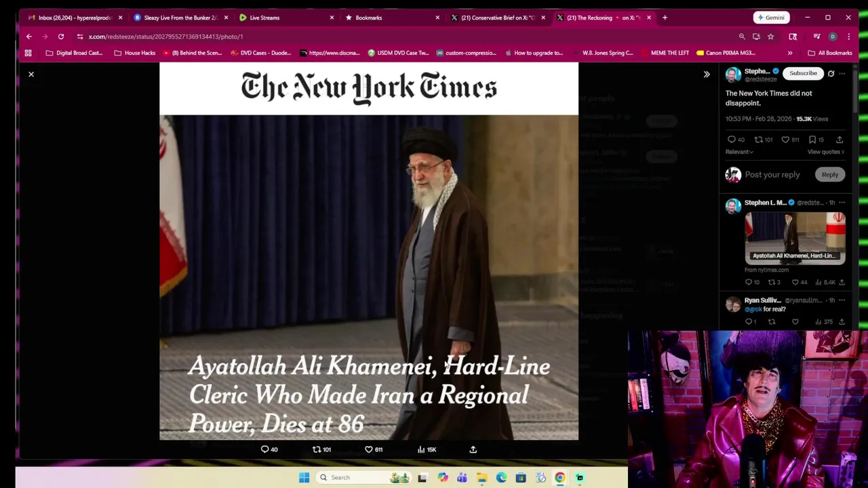Click the Post your reply field
This screenshot has height=488, width=868.
772,175
